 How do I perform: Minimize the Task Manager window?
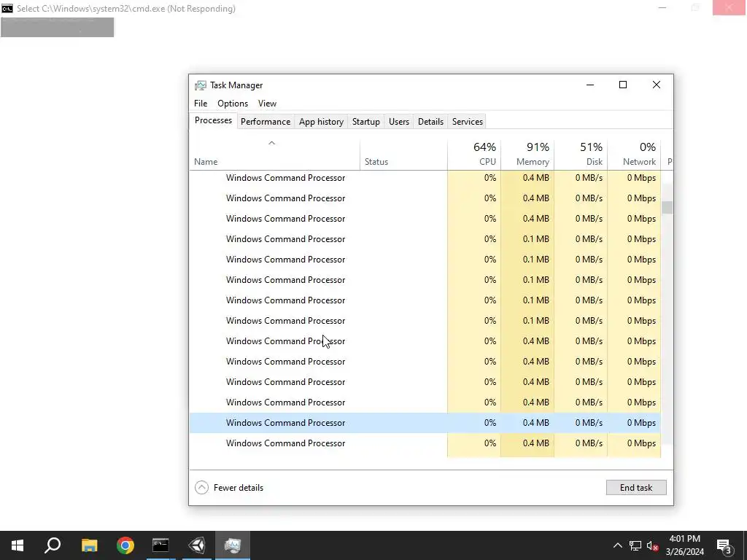590,85
